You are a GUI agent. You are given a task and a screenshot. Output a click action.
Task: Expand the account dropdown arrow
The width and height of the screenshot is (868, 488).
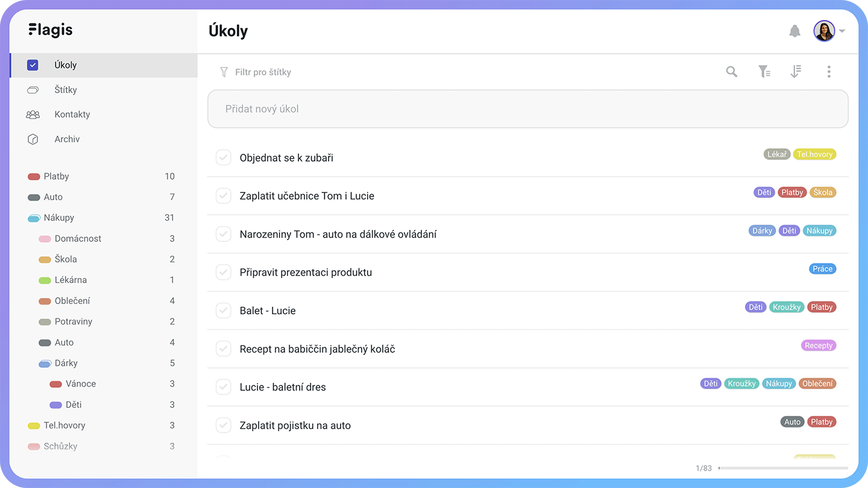point(842,31)
